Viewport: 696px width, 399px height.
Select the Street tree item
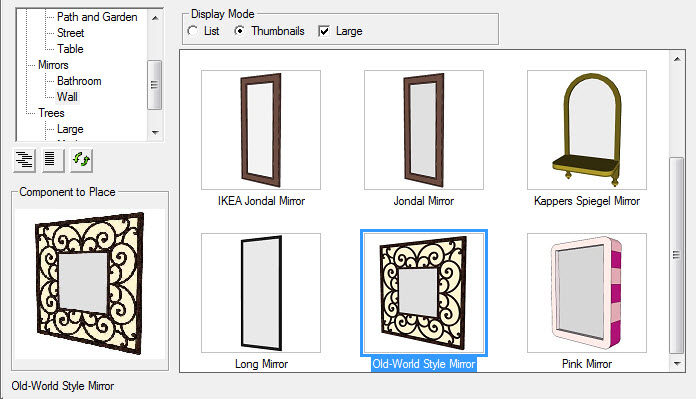(x=71, y=33)
